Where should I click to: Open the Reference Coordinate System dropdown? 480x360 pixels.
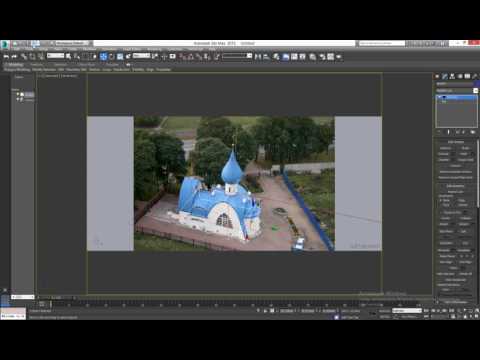coord(141,56)
